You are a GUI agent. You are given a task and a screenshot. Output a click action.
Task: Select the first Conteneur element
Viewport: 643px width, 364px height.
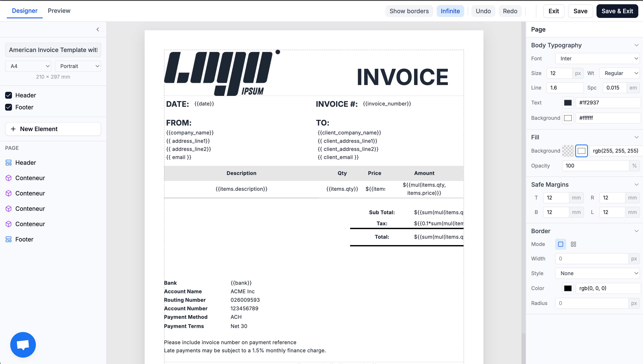click(30, 178)
